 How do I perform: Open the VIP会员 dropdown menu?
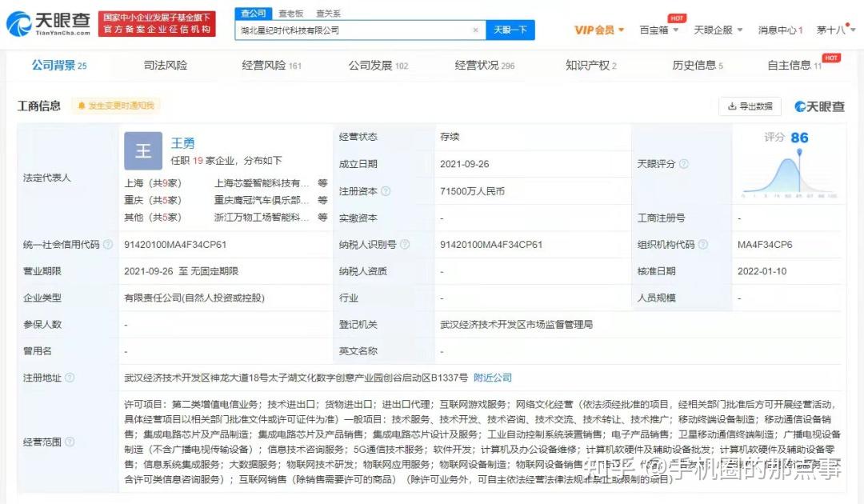pos(599,30)
